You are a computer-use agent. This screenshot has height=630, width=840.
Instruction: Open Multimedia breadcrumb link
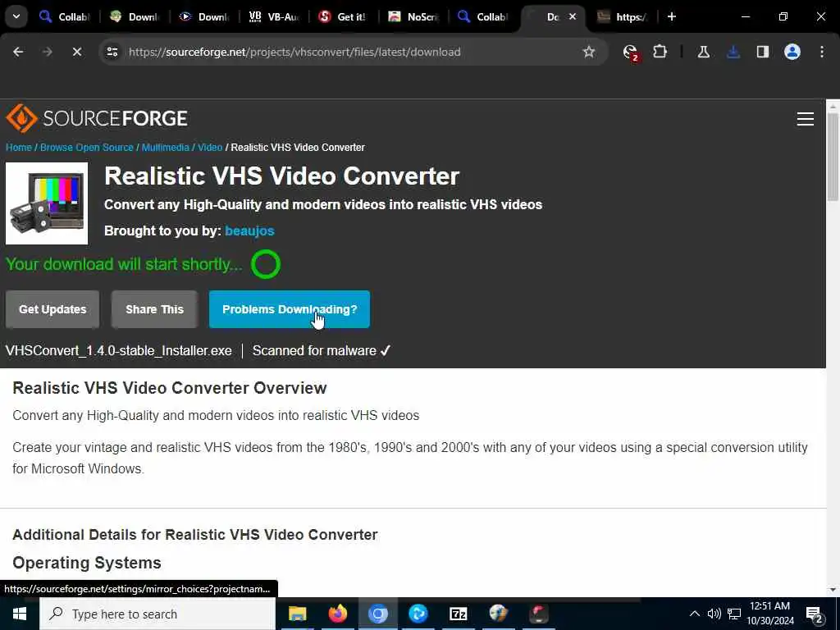pos(165,148)
